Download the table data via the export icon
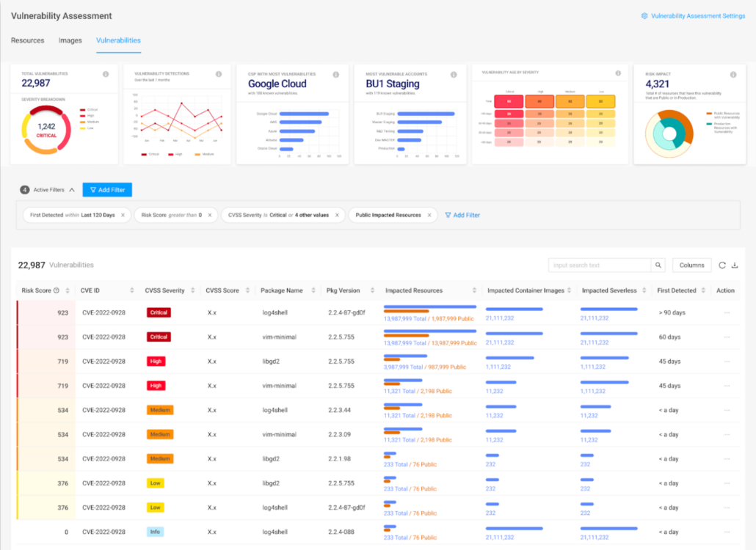Viewport: 756px width, 550px height. pyautogui.click(x=736, y=265)
